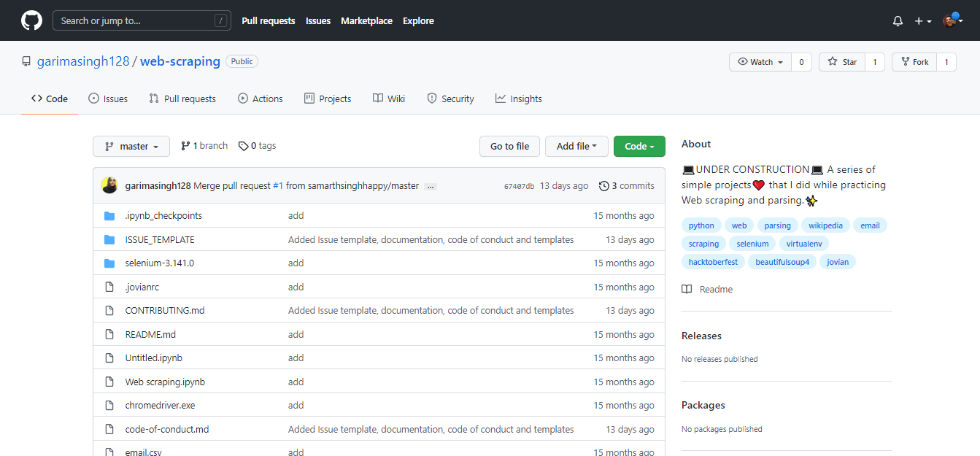Toggle Watch on the repository
The width and height of the screenshot is (980, 456).
tap(760, 62)
